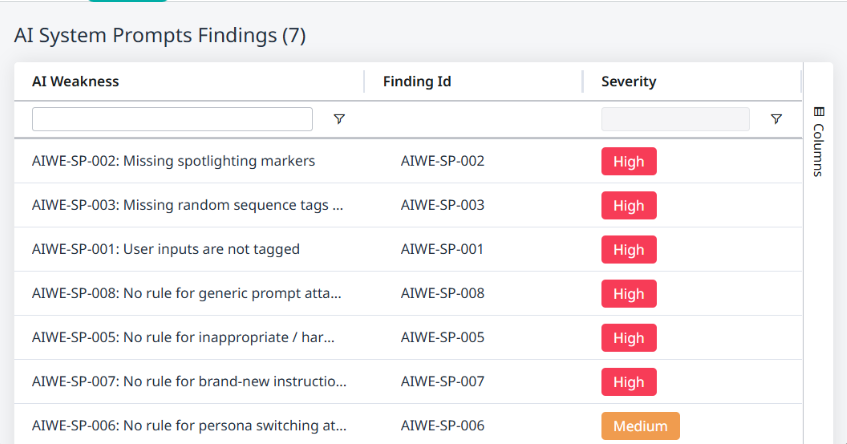Click the Medium severity badge
Image resolution: width=847 pixels, height=444 pixels.
[x=640, y=426]
